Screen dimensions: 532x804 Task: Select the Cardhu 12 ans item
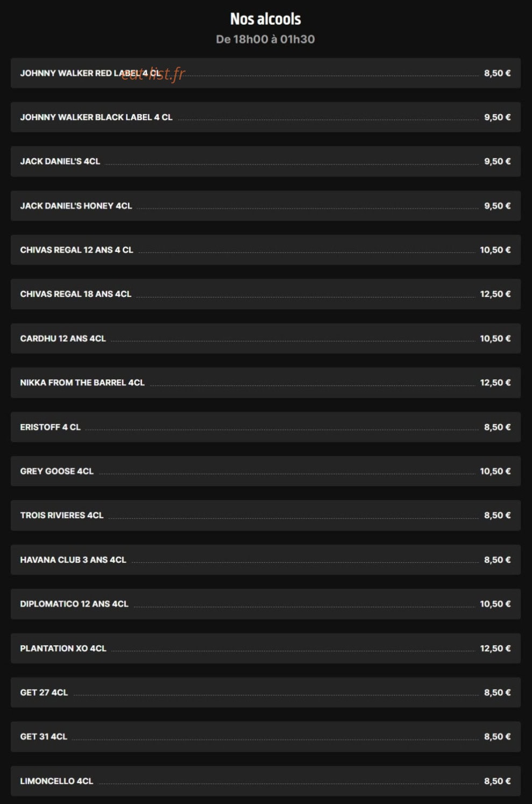point(265,338)
